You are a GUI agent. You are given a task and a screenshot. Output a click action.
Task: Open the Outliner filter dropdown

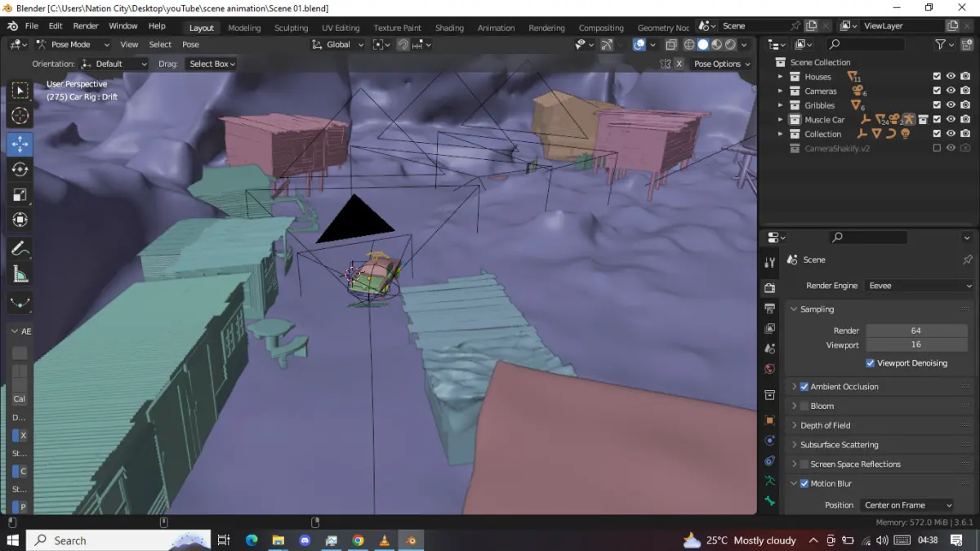[x=944, y=44]
